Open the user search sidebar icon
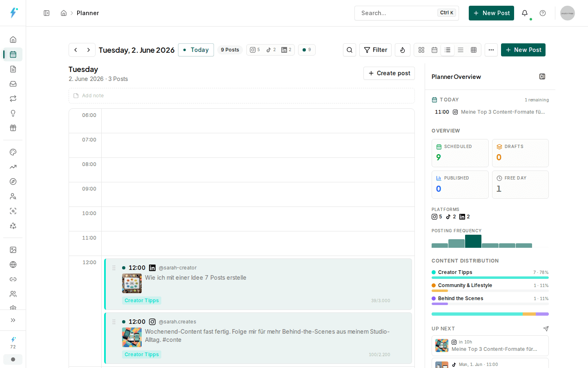588x368 pixels. tap(13, 196)
